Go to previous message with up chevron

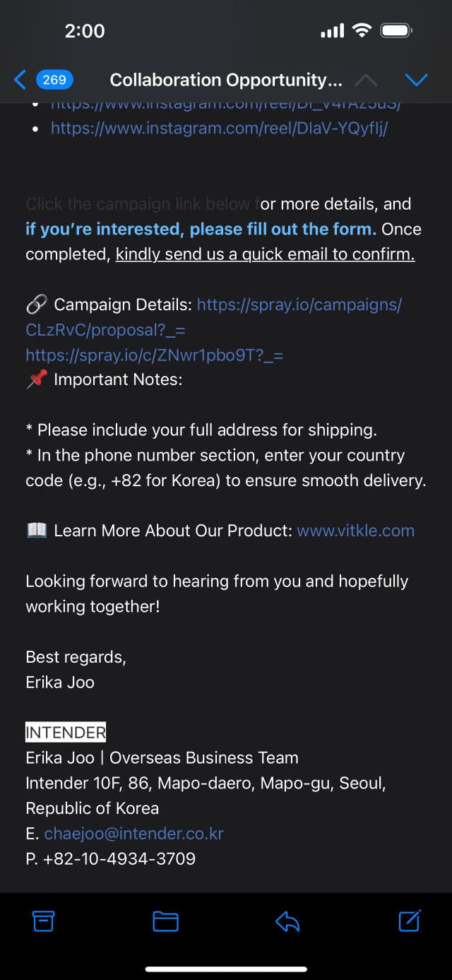(x=365, y=80)
